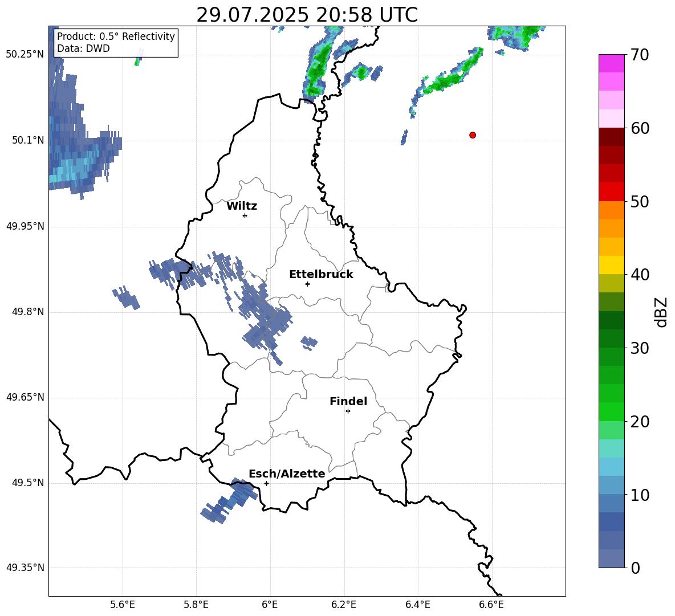
Task: Click the 50 label on colorbar
Action: pos(639,202)
